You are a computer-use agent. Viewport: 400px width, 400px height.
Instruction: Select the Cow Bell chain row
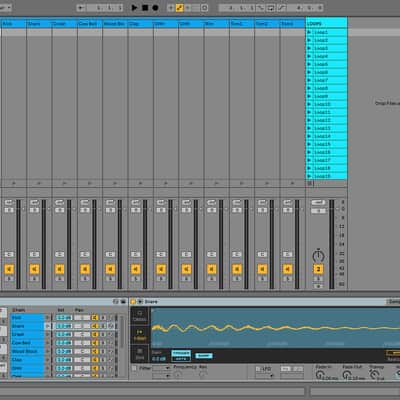tap(27, 343)
